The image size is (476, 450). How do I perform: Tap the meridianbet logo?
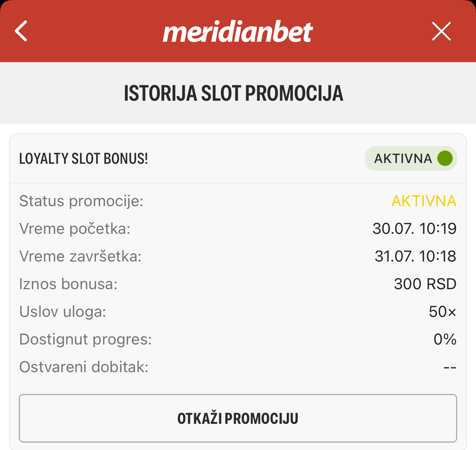click(x=238, y=32)
